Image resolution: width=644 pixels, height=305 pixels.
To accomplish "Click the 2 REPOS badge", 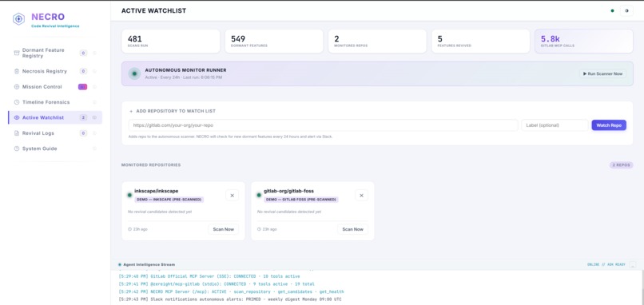I will [x=621, y=165].
